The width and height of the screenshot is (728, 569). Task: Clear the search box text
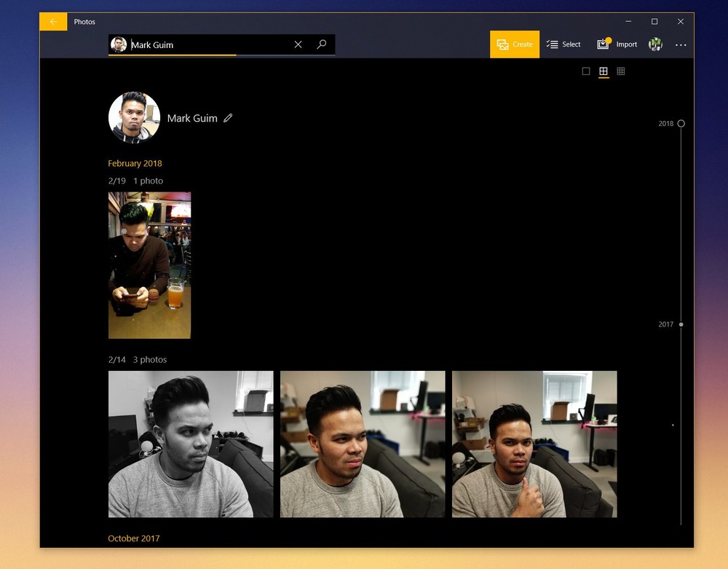298,44
